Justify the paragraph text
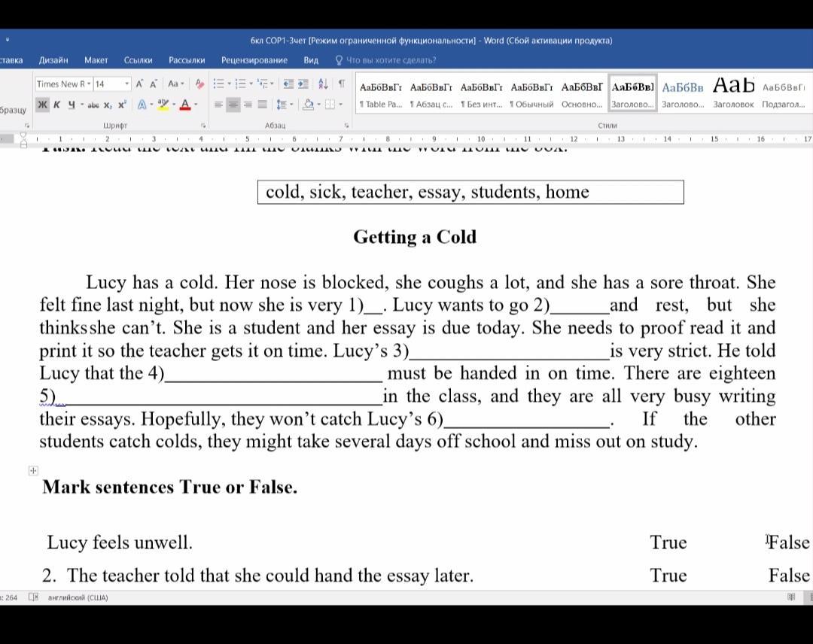This screenshot has width=813, height=644. (263, 105)
